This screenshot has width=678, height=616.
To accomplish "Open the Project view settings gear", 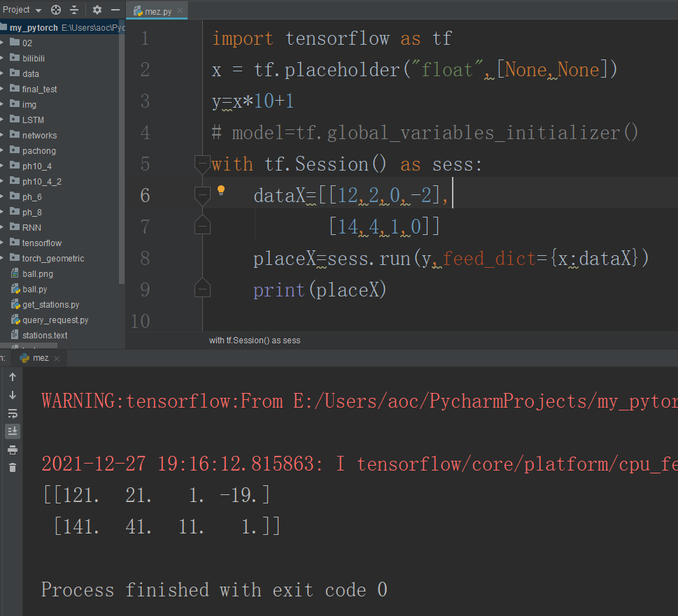I will tap(97, 10).
